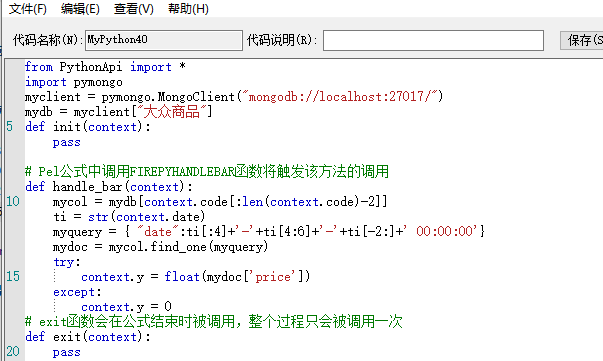Open the 帮助(H) menu

click(188, 8)
